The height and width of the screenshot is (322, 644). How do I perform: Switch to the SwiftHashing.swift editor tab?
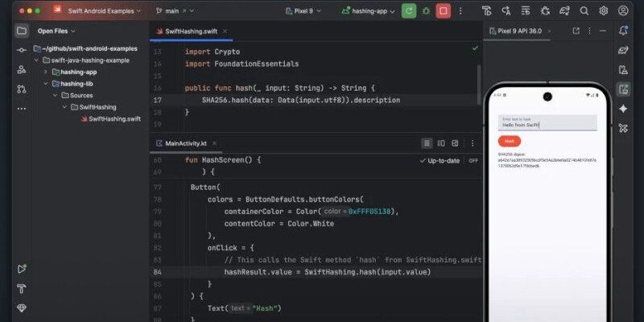pos(191,31)
